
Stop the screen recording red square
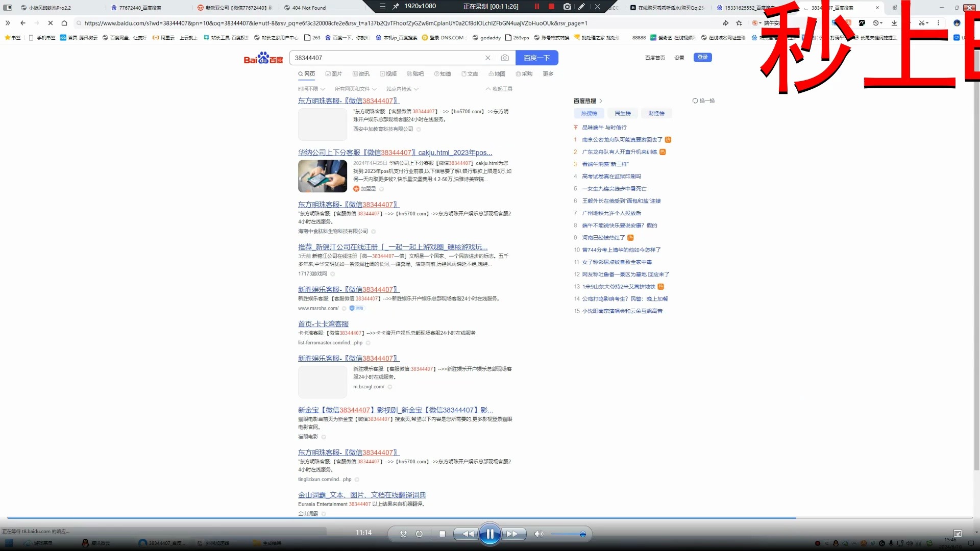[551, 7]
